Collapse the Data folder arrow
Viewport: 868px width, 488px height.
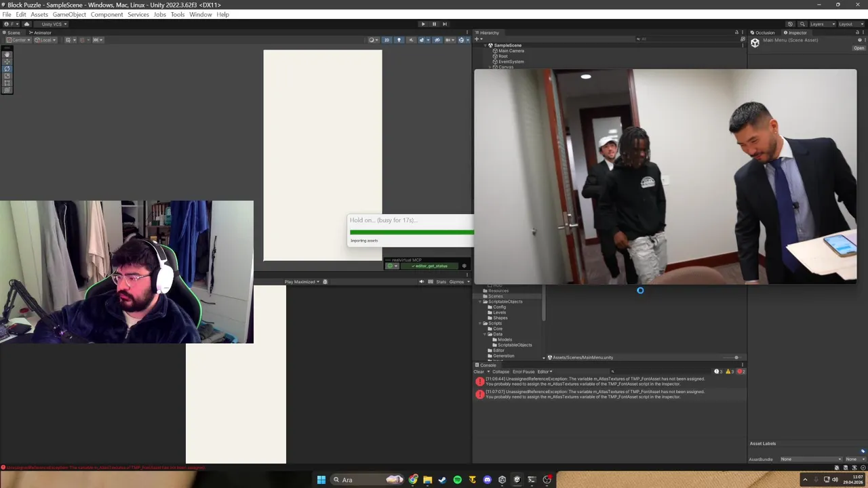tap(485, 334)
